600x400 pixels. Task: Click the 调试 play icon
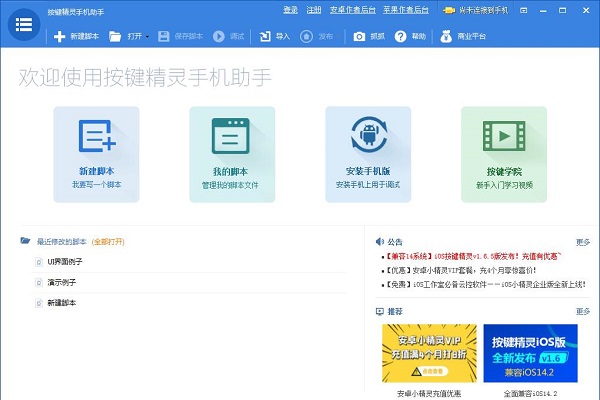pyautogui.click(x=219, y=36)
